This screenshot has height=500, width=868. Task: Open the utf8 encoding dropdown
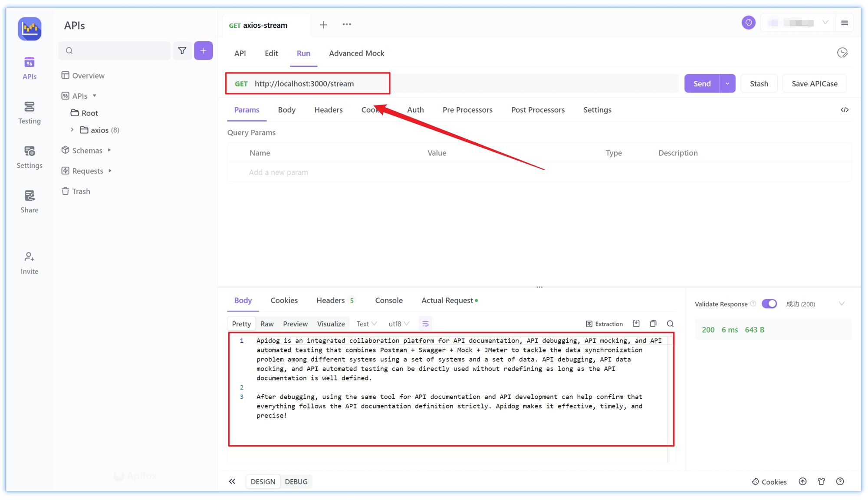pos(399,324)
